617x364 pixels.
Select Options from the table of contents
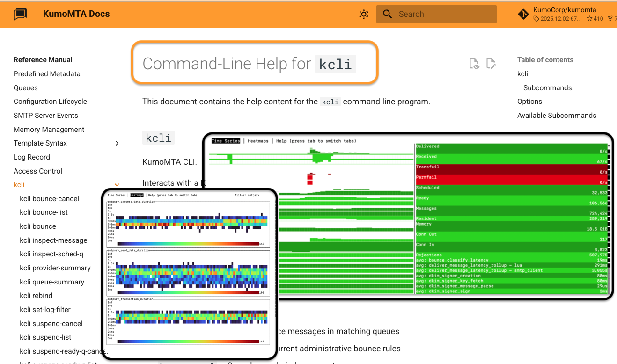pos(529,101)
